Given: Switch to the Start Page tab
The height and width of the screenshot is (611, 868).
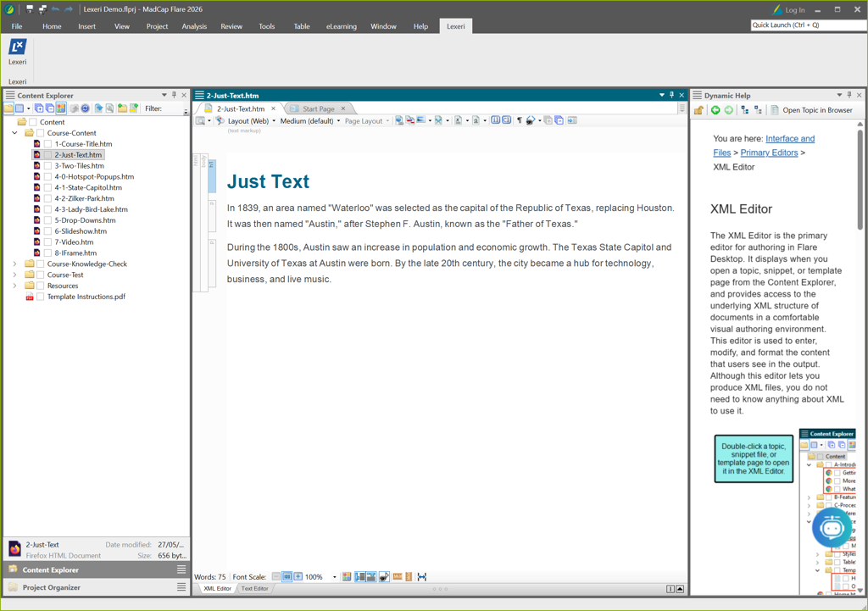Looking at the screenshot, I should coord(319,109).
